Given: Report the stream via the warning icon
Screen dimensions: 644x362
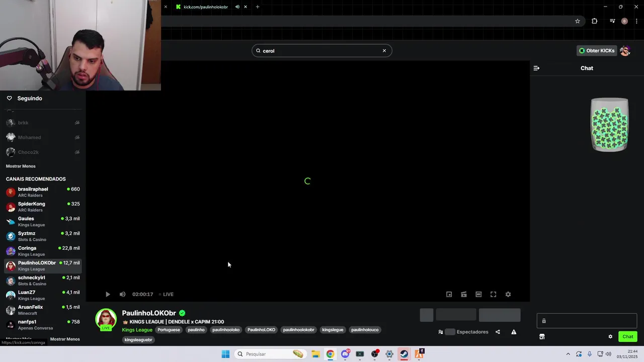Looking at the screenshot, I should [x=514, y=332].
